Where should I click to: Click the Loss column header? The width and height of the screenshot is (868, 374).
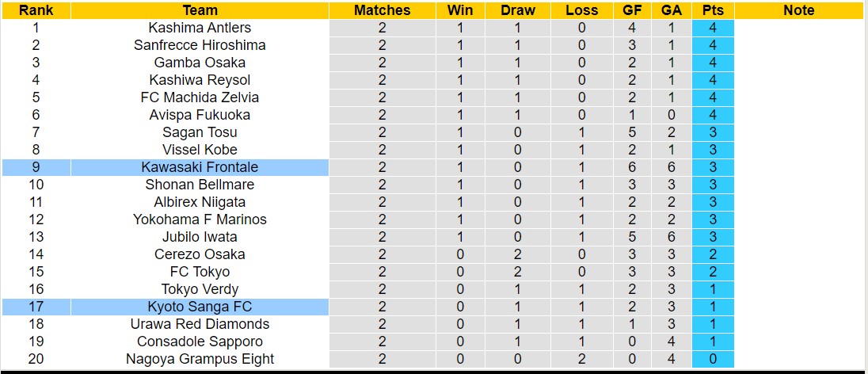coord(582,10)
